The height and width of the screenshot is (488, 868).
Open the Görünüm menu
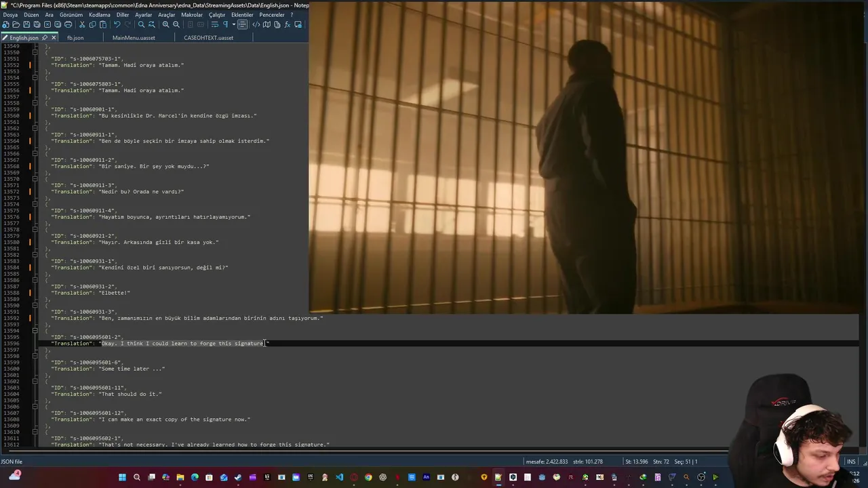[71, 15]
